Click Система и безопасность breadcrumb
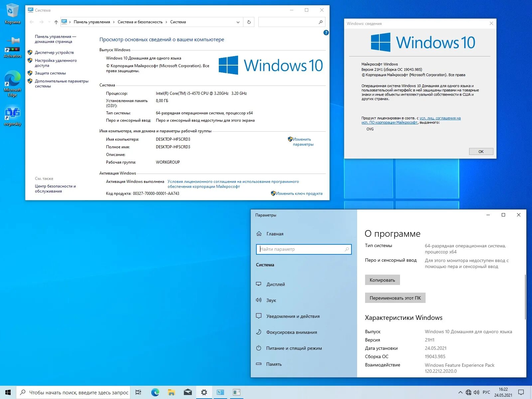This screenshot has width=532, height=399. (x=140, y=22)
